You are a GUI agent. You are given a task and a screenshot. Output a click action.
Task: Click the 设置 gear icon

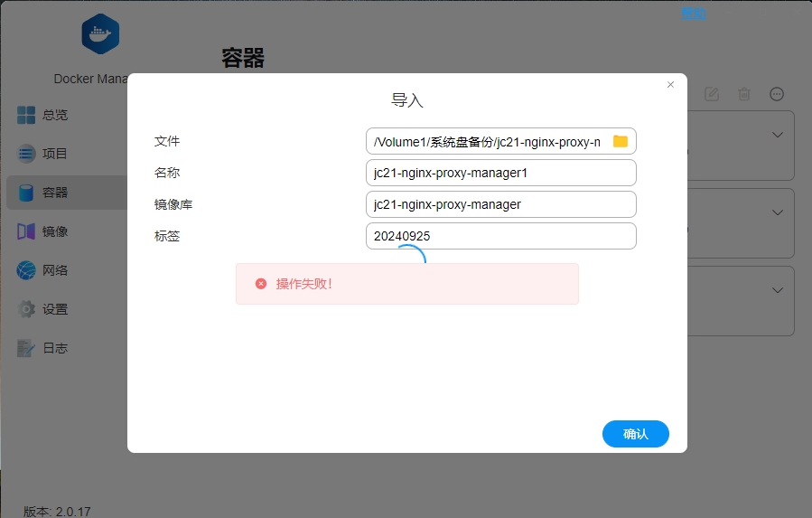pyautogui.click(x=26, y=309)
